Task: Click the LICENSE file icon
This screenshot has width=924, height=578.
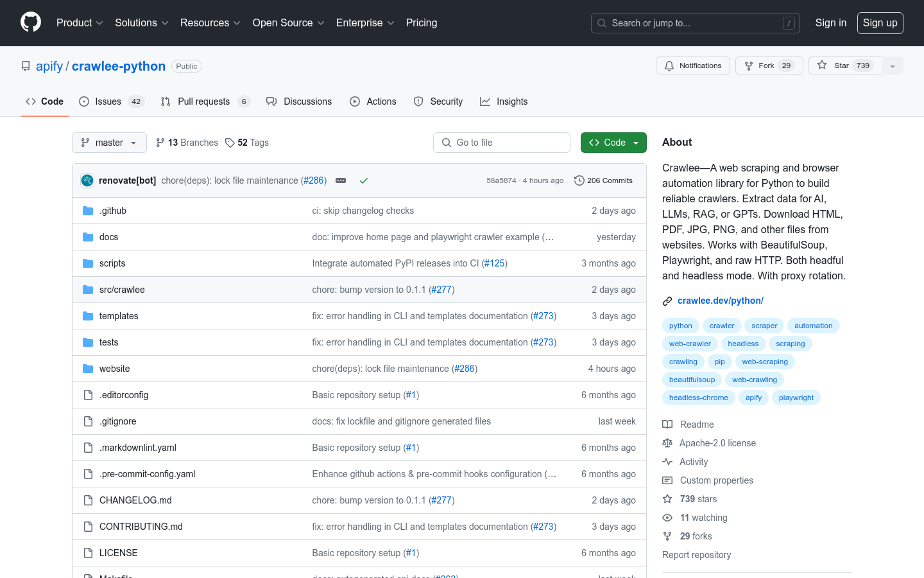Action: (x=88, y=553)
